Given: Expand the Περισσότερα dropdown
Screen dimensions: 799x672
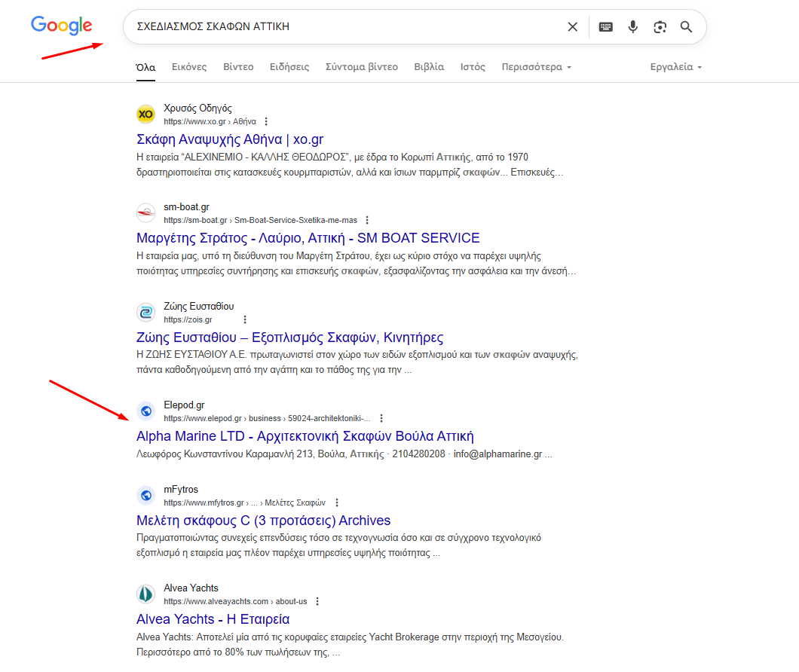Looking at the screenshot, I should [537, 67].
